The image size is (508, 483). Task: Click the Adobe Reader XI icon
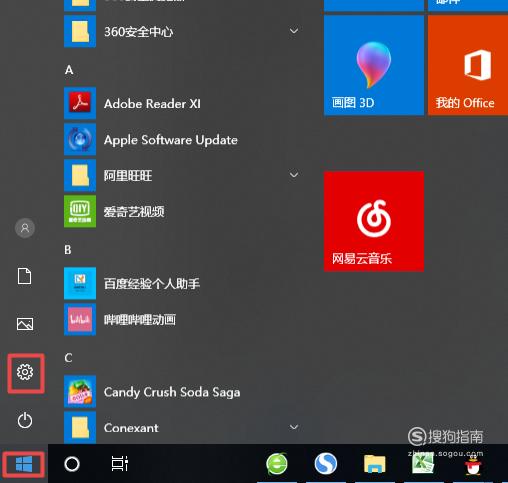(x=80, y=103)
